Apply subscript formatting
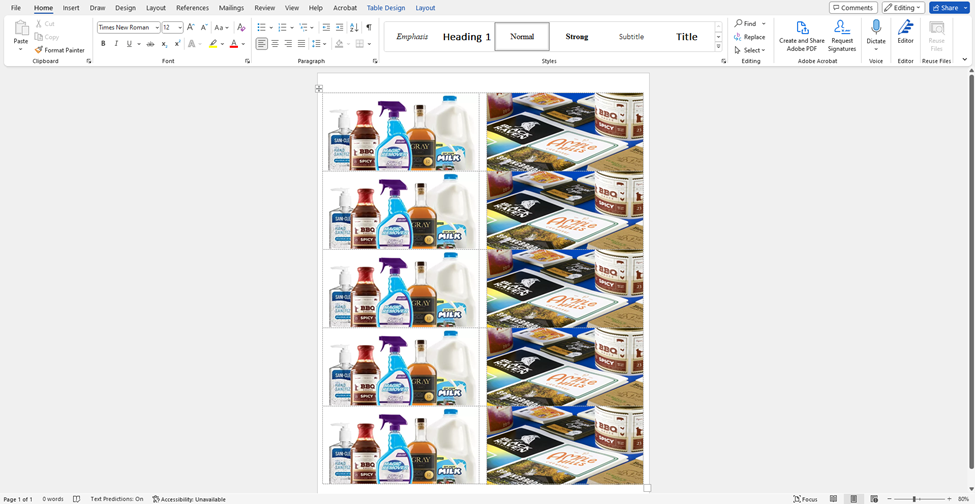This screenshot has width=975, height=504. click(164, 44)
